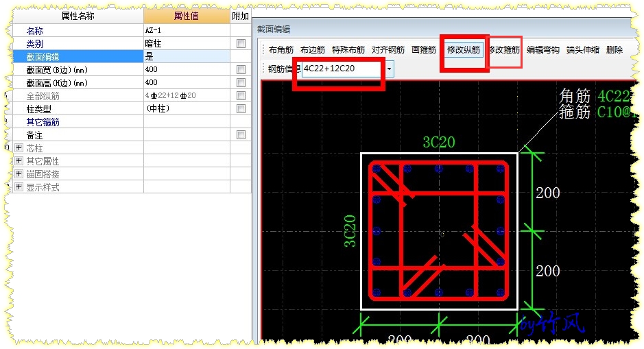
Task: Expand the 芯柱 property group
Action: [x=19, y=147]
